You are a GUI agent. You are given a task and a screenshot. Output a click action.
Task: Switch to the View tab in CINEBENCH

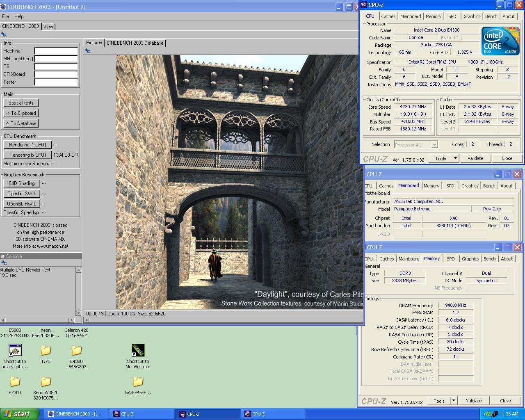(48, 26)
